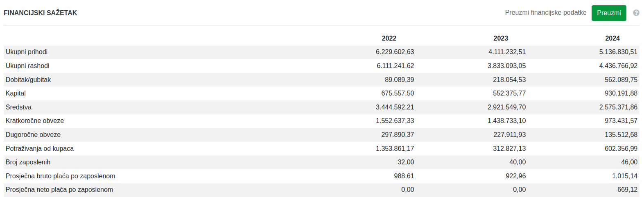
Task: Click the Potraživanja od kupaca row label
Action: pos(40,149)
